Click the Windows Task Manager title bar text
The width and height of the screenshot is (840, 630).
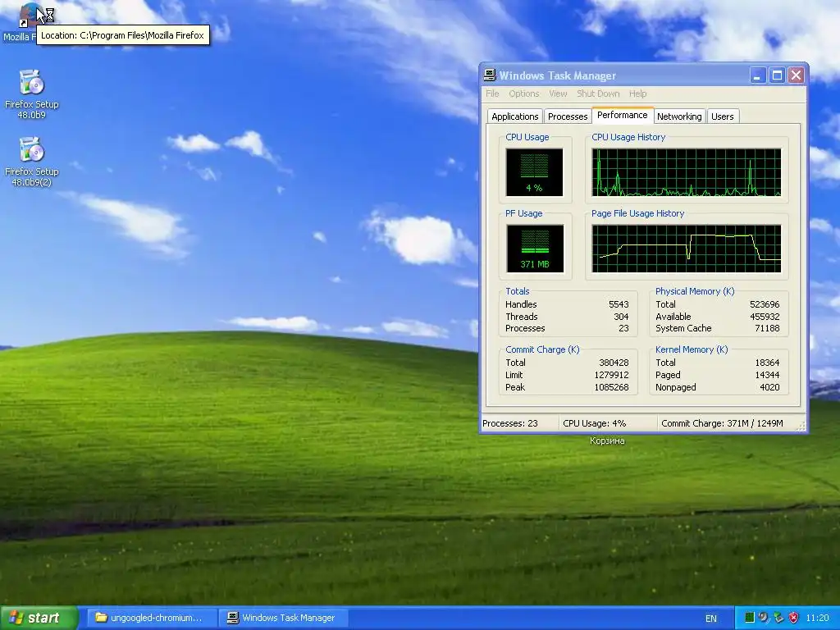(558, 75)
